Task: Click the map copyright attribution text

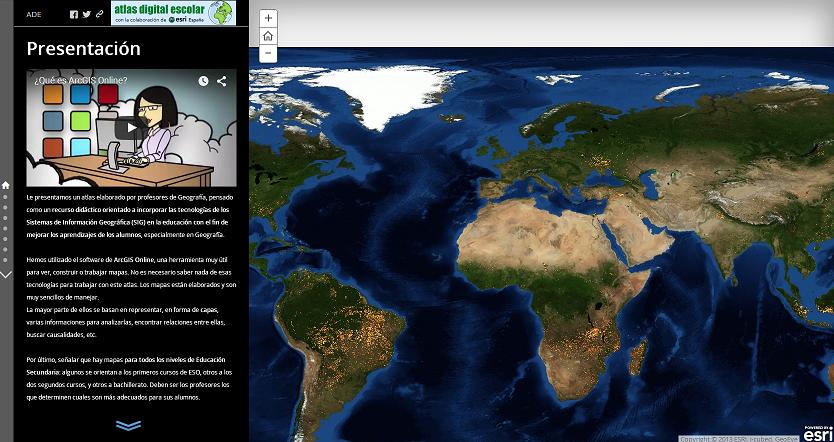Action: [738, 439]
